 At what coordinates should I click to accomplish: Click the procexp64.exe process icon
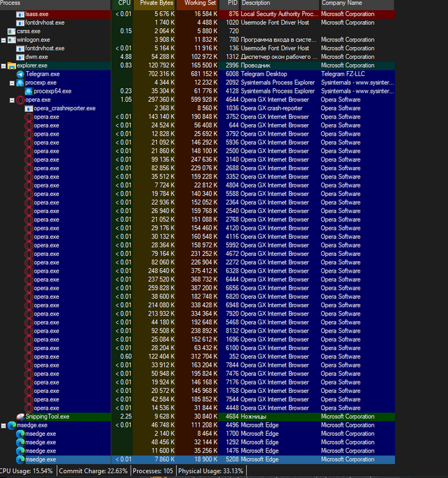[29, 92]
